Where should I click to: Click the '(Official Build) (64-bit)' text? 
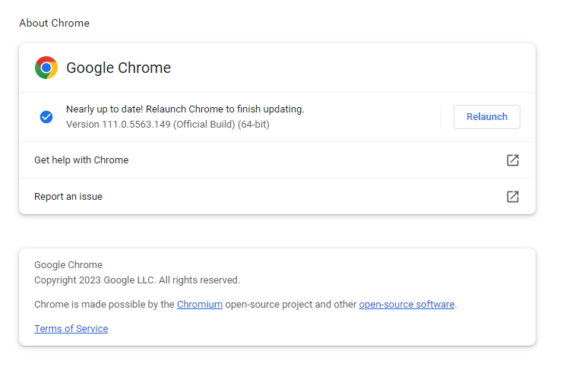pyautogui.click(x=222, y=124)
